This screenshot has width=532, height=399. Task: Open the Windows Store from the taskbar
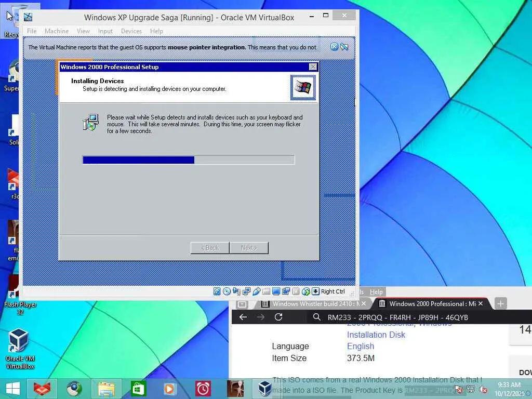pos(138,389)
